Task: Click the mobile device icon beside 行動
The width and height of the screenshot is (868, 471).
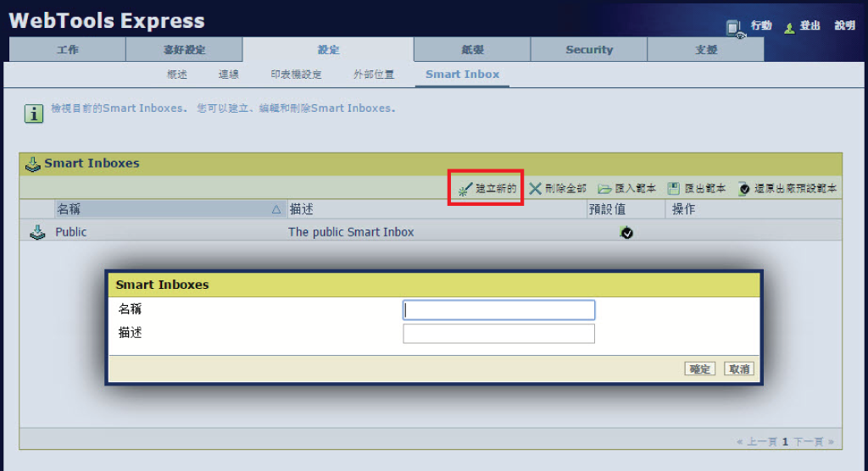Action: tap(735, 28)
